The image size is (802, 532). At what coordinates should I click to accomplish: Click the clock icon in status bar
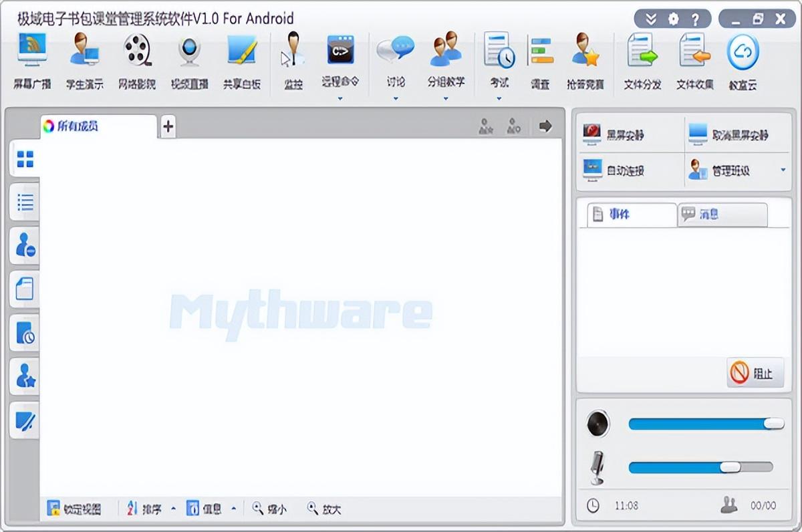point(593,506)
